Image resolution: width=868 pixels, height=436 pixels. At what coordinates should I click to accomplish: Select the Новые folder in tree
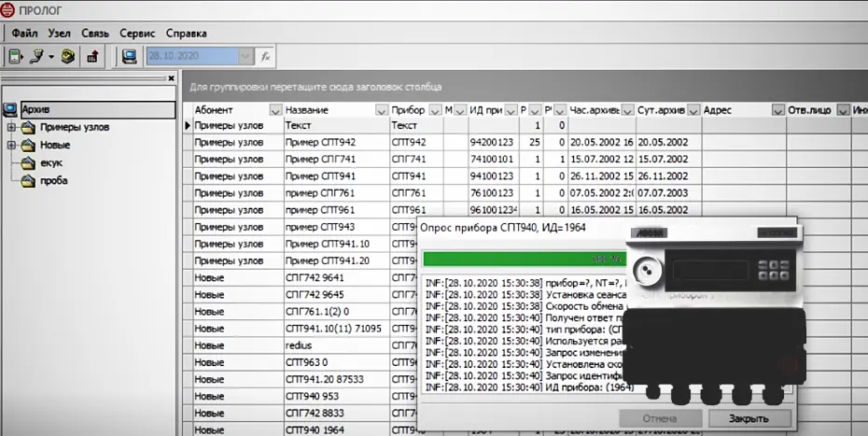coord(55,145)
